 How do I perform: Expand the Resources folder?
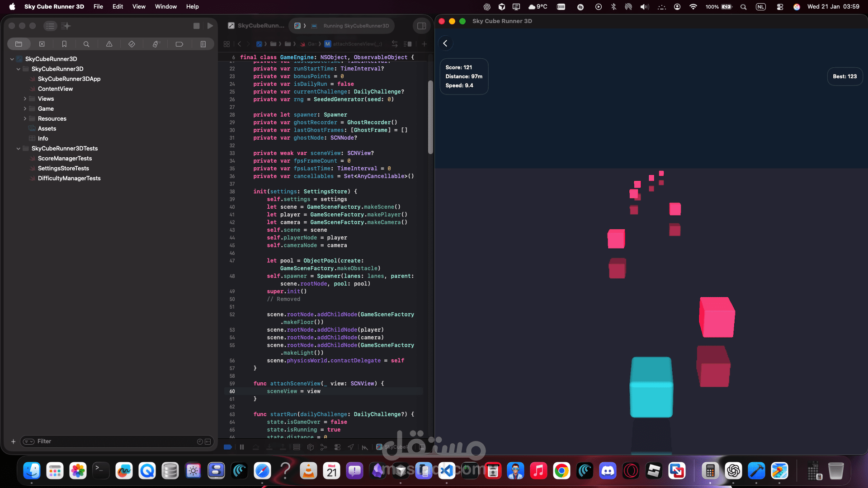click(x=25, y=118)
